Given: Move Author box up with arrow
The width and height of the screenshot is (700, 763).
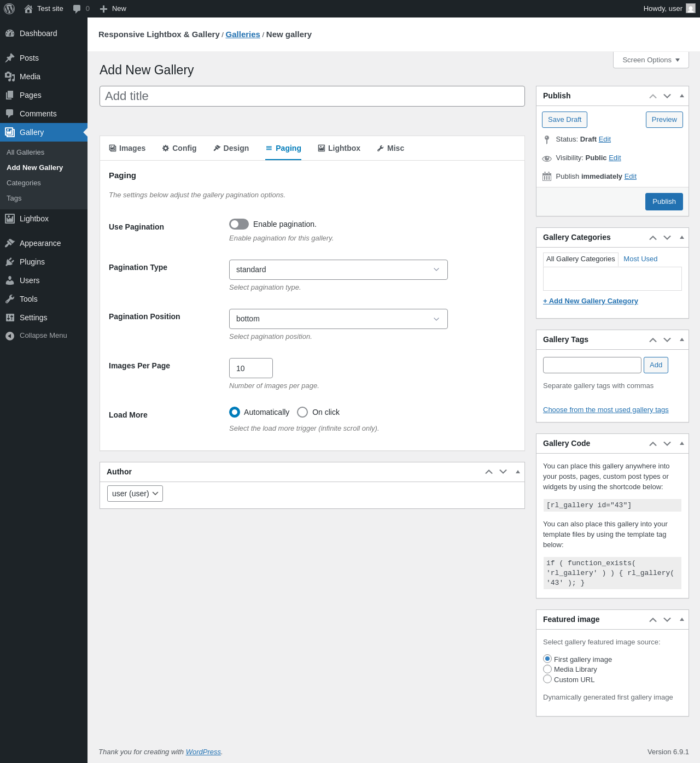Looking at the screenshot, I should (x=489, y=472).
